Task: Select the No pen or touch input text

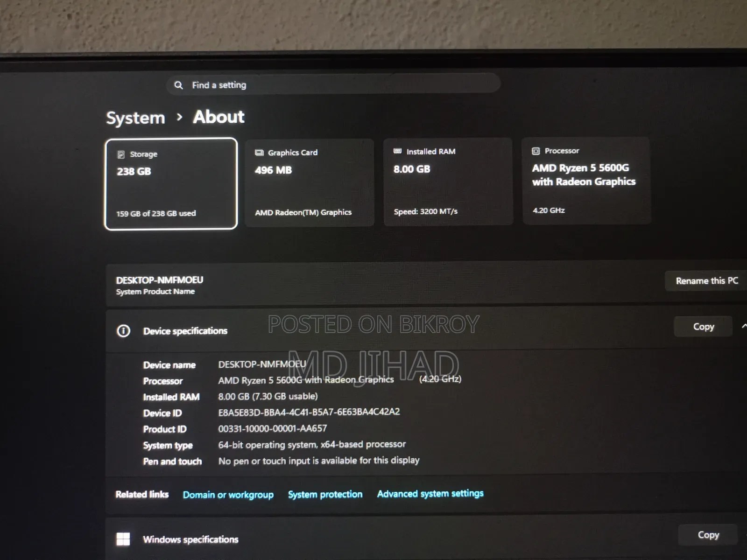Action: (319, 461)
